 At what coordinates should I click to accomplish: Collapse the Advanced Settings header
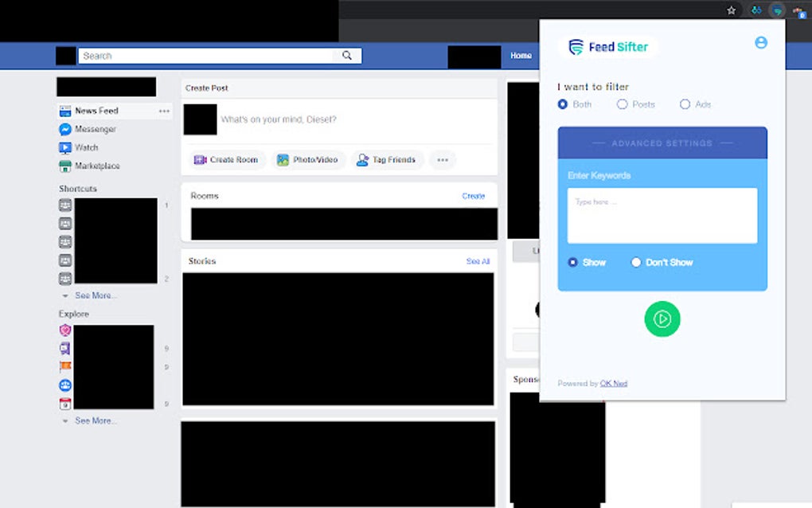pyautogui.click(x=662, y=143)
